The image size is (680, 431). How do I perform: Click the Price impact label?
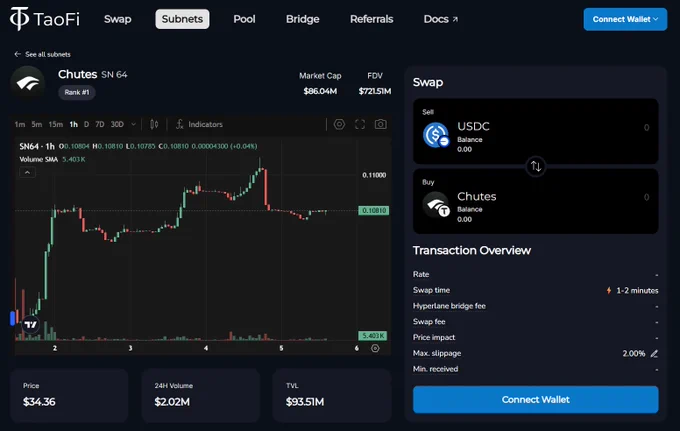pyautogui.click(x=434, y=337)
